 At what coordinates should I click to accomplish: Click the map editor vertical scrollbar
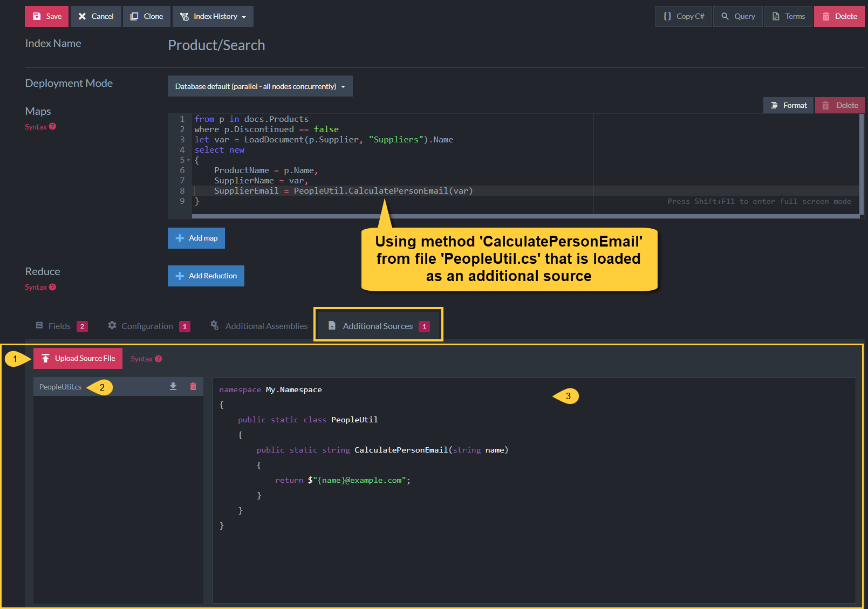862,165
